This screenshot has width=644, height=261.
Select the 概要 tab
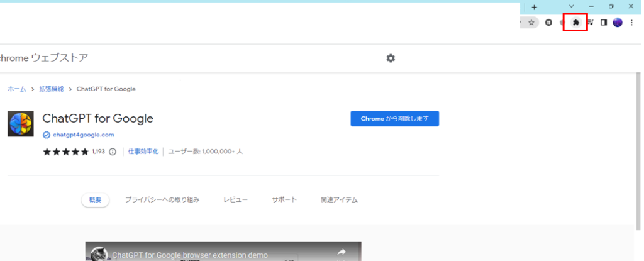click(x=96, y=200)
